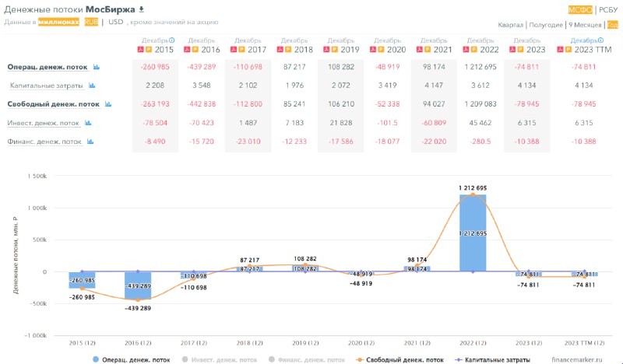Viewport: 623px width, 364px height.
Task: Open the PDF report for 2016
Action: tap(187, 50)
